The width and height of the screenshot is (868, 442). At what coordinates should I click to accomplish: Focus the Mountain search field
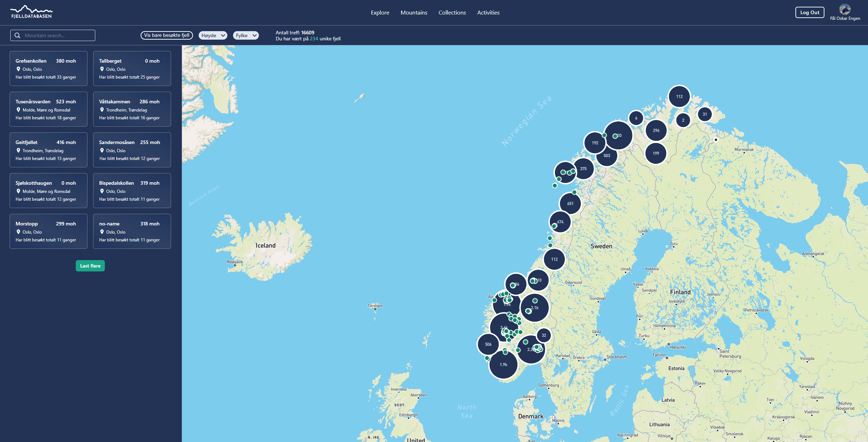point(57,35)
